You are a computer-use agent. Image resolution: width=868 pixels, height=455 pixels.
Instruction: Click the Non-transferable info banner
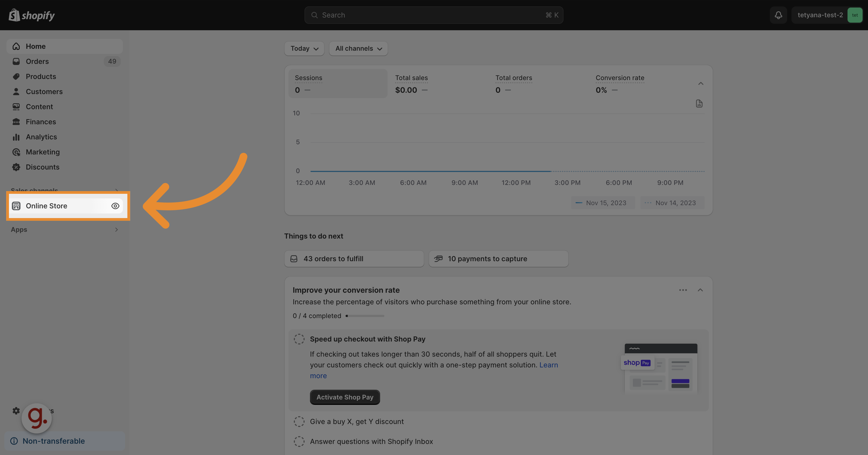pos(65,441)
